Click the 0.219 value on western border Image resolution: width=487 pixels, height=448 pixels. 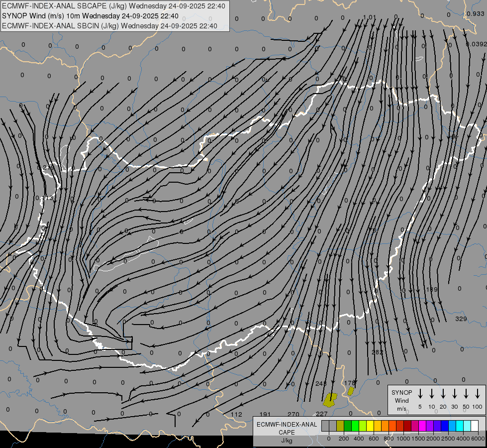(x=46, y=168)
